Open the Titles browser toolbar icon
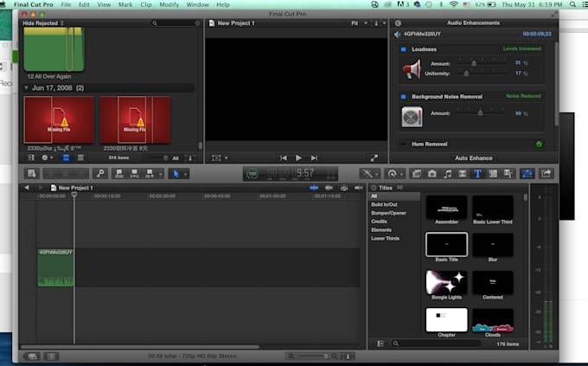This screenshot has width=588, height=366. [x=476, y=174]
